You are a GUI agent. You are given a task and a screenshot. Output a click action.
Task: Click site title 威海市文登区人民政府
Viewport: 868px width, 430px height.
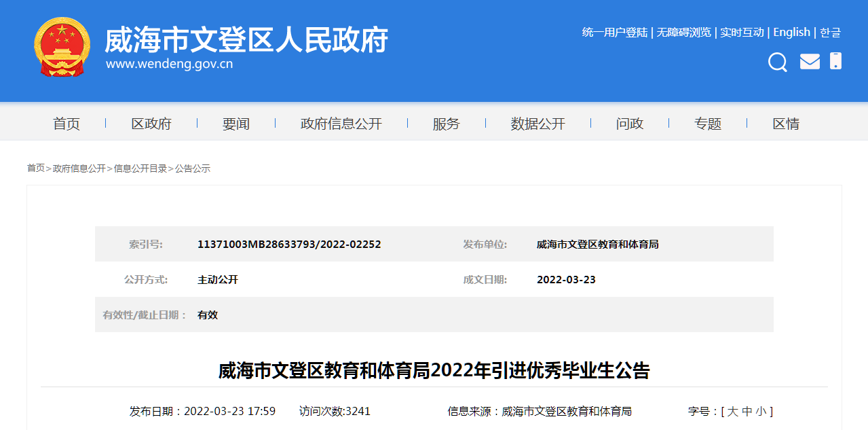tap(246, 40)
